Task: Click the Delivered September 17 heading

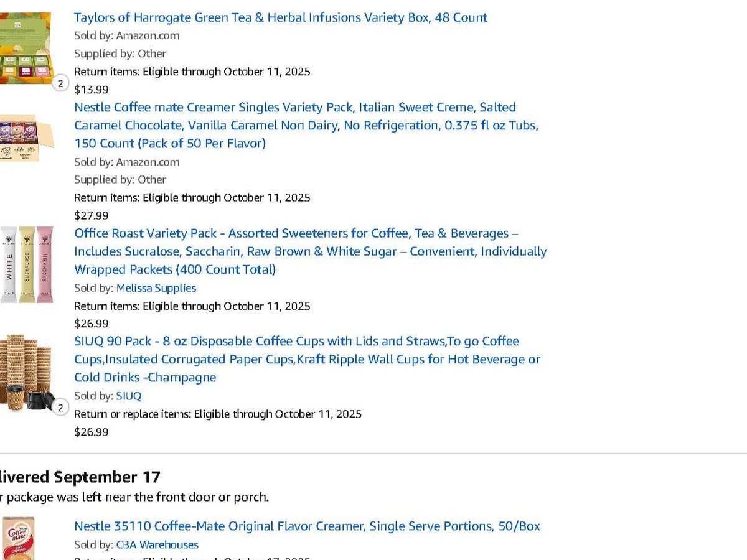Action: point(80,477)
